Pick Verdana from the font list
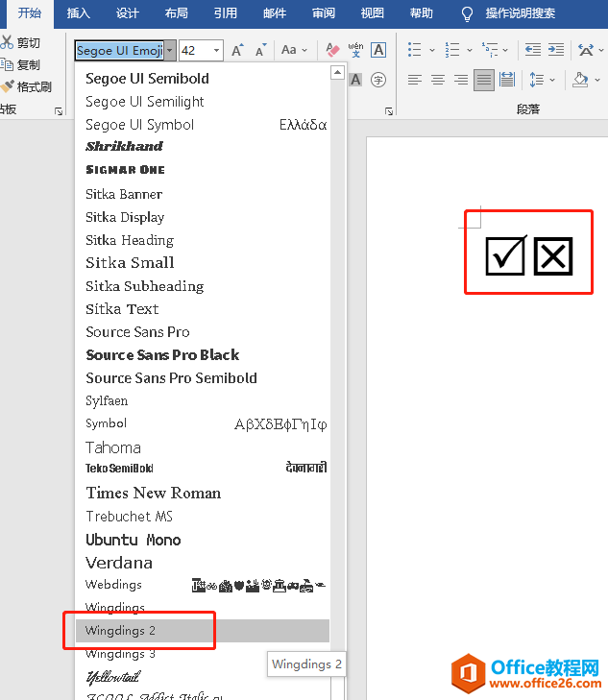The image size is (608, 700). tap(203, 563)
